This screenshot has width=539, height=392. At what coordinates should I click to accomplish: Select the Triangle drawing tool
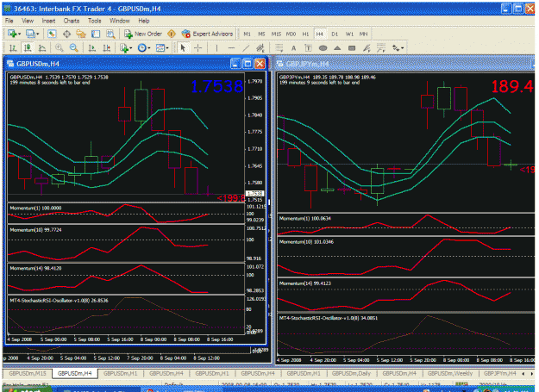pos(337,47)
